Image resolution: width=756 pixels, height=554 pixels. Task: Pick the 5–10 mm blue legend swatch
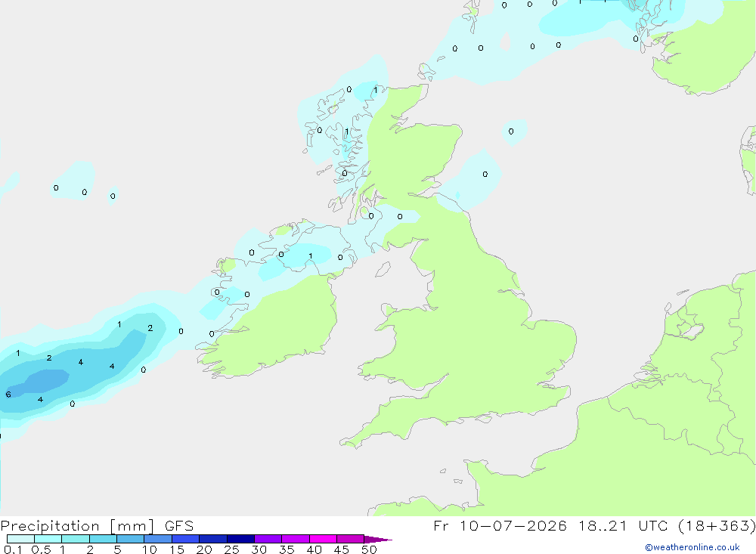(x=130, y=539)
